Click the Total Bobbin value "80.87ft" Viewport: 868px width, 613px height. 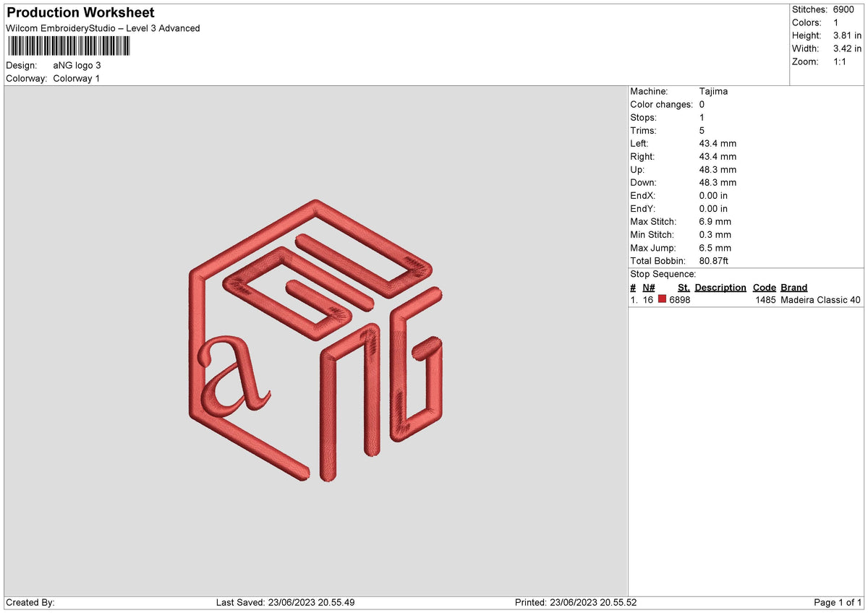(x=715, y=260)
